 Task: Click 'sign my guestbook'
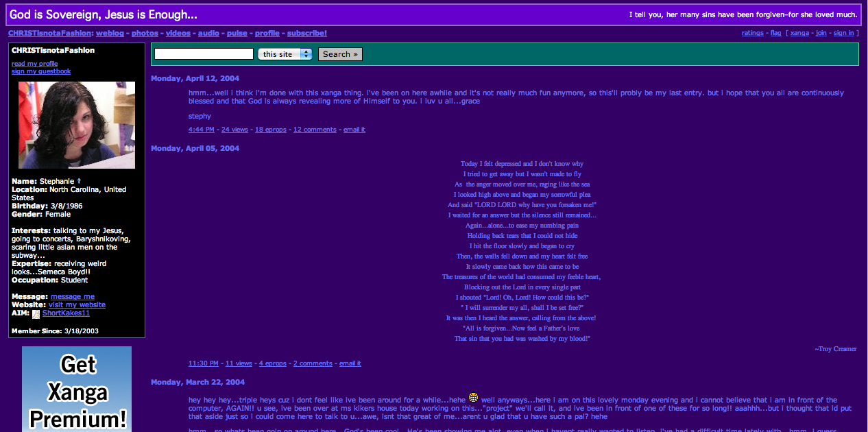[40, 71]
